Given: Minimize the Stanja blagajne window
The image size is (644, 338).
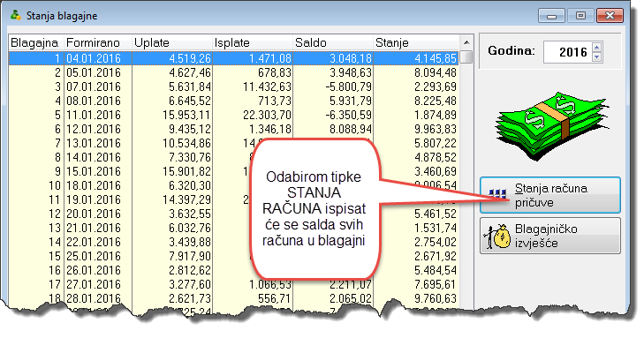Looking at the screenshot, I should click(551, 16).
